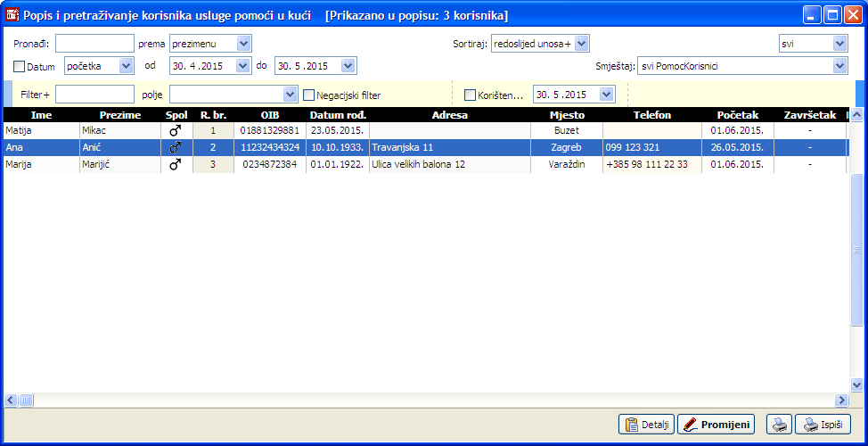Click the Pronađi search field
Screen dimensions: 868x446
94,43
